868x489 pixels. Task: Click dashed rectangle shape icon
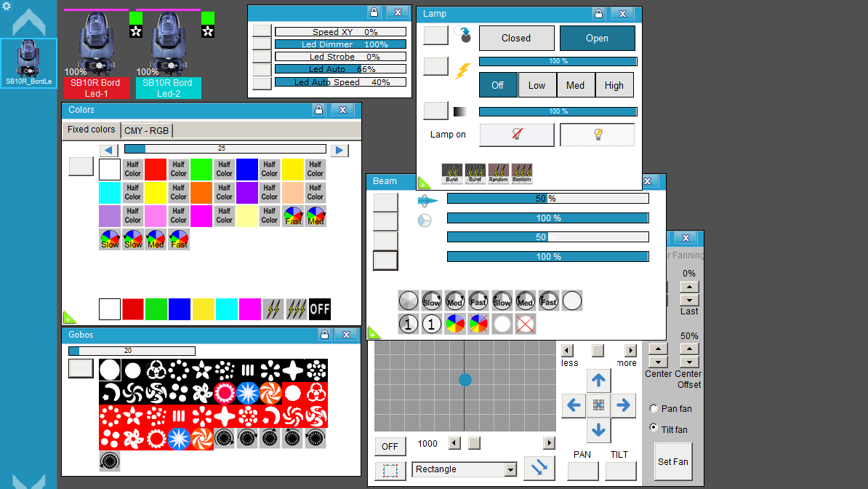pyautogui.click(x=390, y=472)
